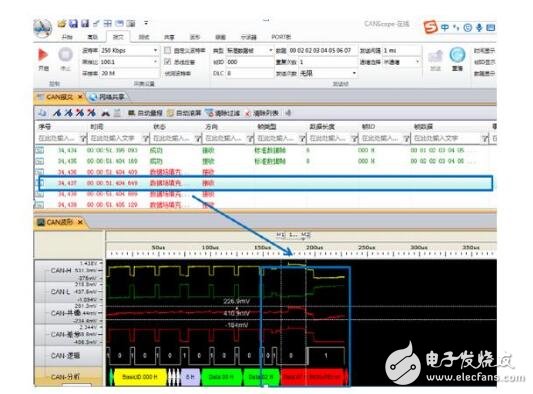Close the CAN waveform tab
This screenshot has width=533, height=394.
pos(80,222)
